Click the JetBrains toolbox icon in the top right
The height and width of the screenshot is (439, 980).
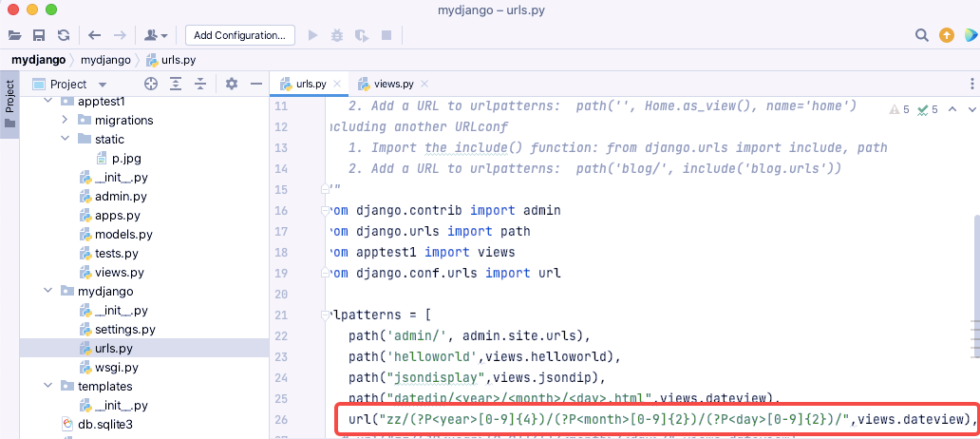pyautogui.click(x=971, y=36)
